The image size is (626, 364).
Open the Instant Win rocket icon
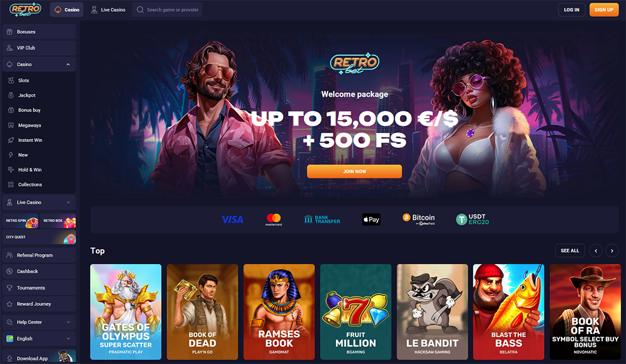[11, 140]
